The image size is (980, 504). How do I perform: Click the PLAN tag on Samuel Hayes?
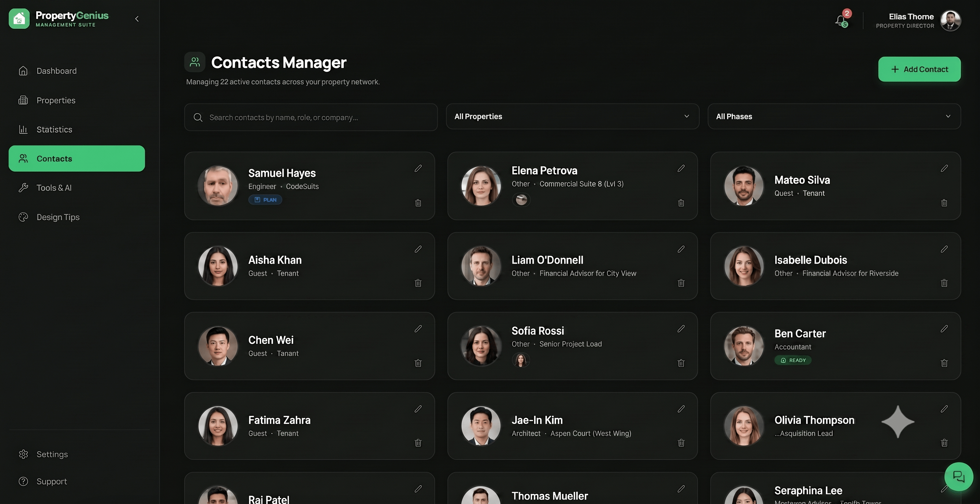click(265, 200)
